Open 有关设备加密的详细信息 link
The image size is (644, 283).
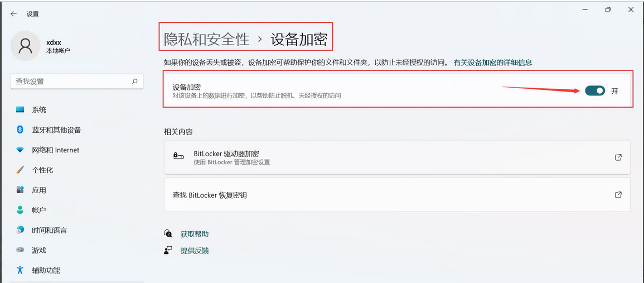(492, 63)
